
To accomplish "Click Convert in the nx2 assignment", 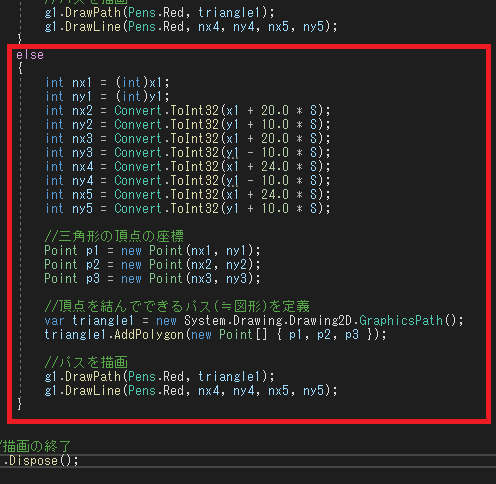I will pyautogui.click(x=138, y=111).
